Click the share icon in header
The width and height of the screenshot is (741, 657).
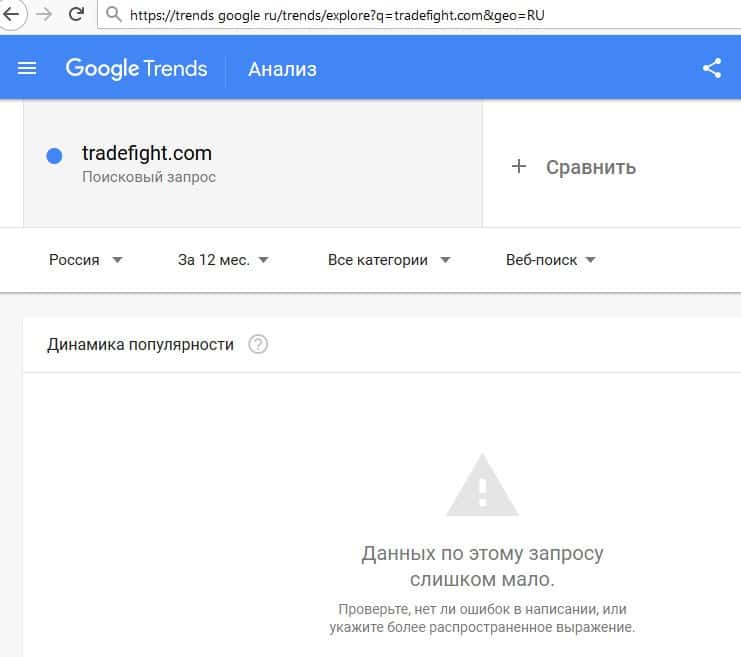coord(712,68)
